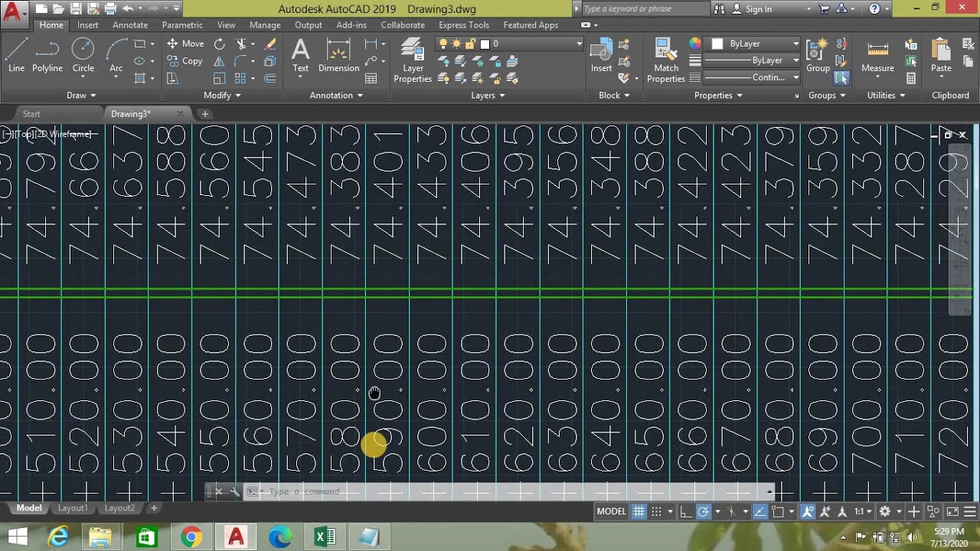The height and width of the screenshot is (551, 980).
Task: Click Sign In in the title bar
Action: 752,8
